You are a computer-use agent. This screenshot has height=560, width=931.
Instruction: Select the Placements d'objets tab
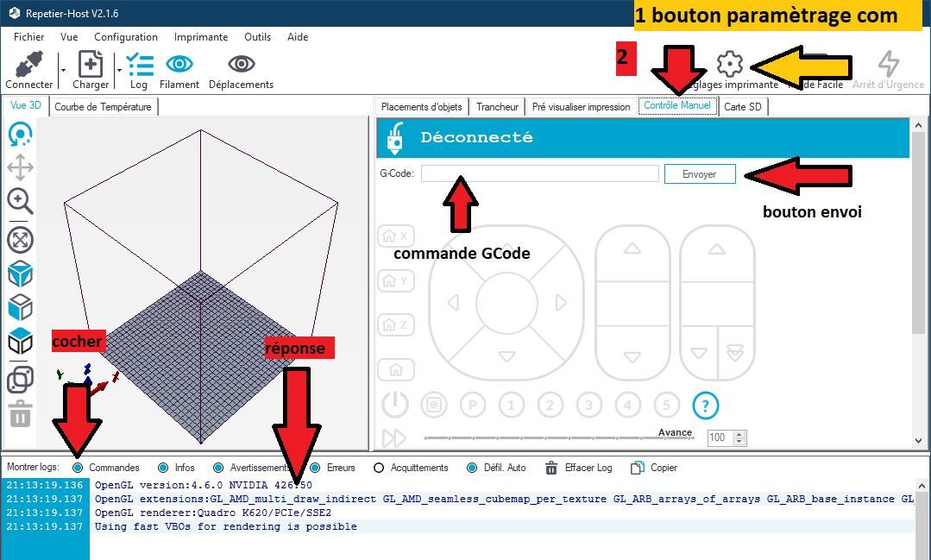tap(422, 107)
